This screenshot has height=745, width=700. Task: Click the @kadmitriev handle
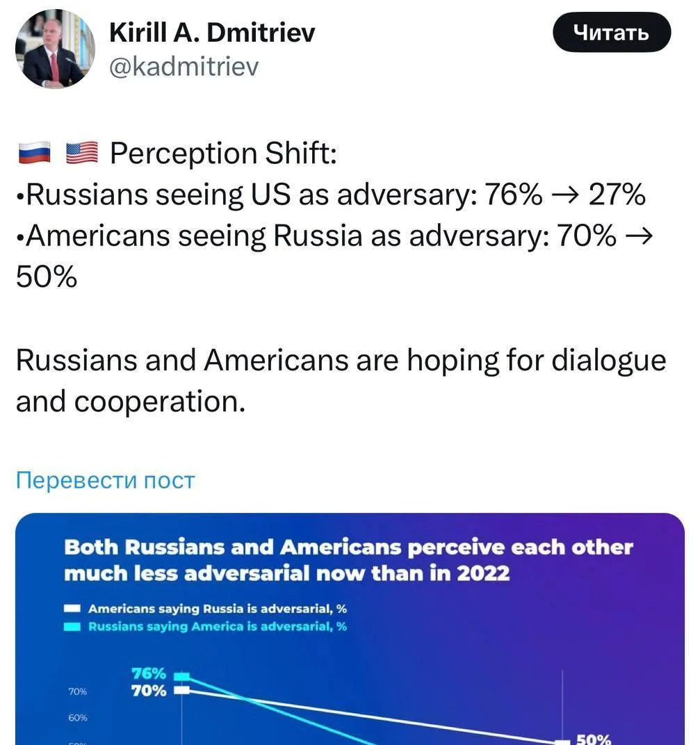(x=184, y=67)
